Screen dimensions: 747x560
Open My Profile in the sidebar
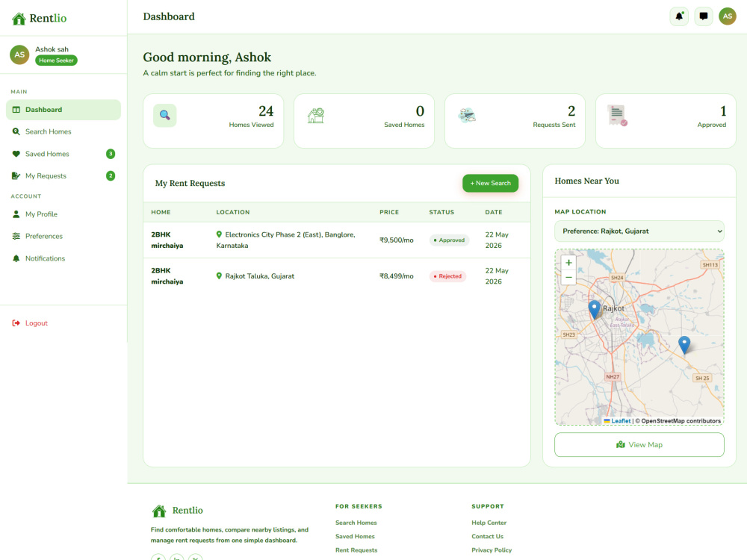[63, 214]
